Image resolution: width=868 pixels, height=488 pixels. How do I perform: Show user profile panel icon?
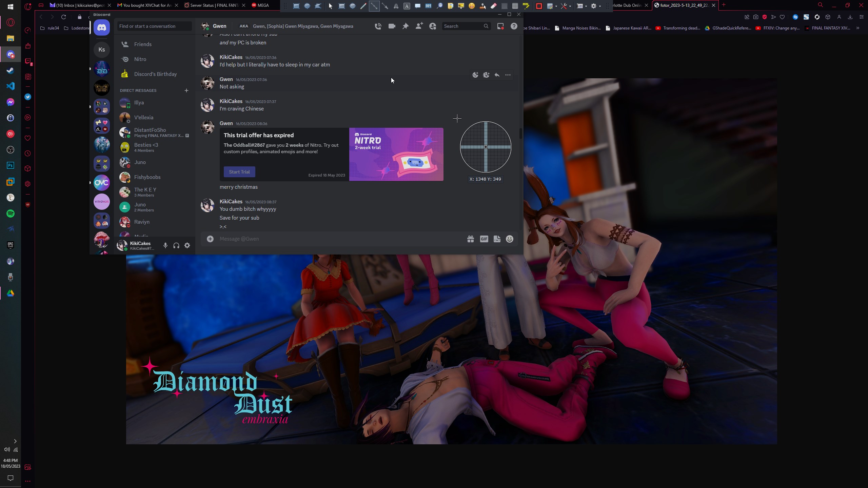(x=433, y=26)
